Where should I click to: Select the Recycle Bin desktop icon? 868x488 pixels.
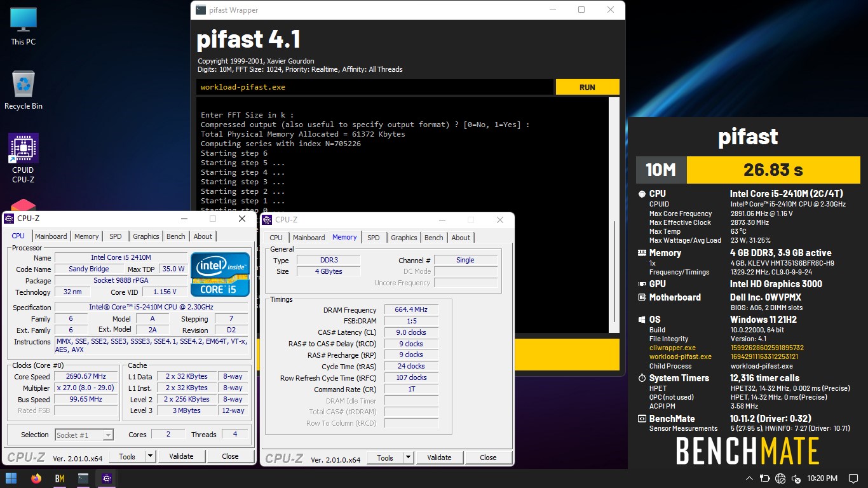[x=24, y=90]
